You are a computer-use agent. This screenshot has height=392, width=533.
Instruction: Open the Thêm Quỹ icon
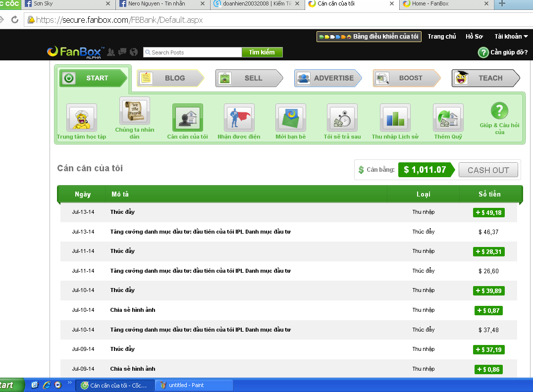tap(448, 117)
